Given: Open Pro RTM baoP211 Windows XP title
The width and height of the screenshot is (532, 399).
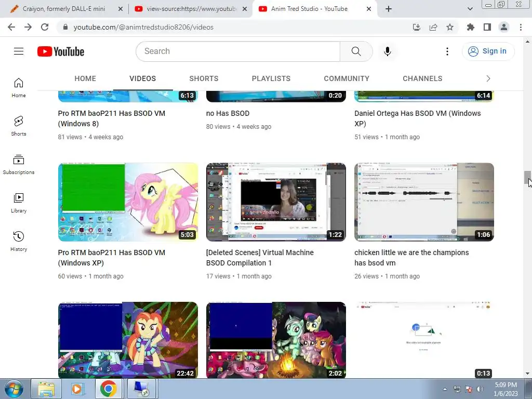Looking at the screenshot, I should 112,258.
